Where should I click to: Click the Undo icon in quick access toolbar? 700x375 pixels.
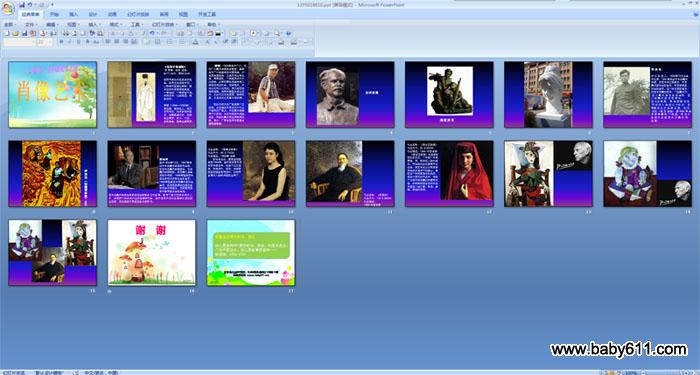29,4
